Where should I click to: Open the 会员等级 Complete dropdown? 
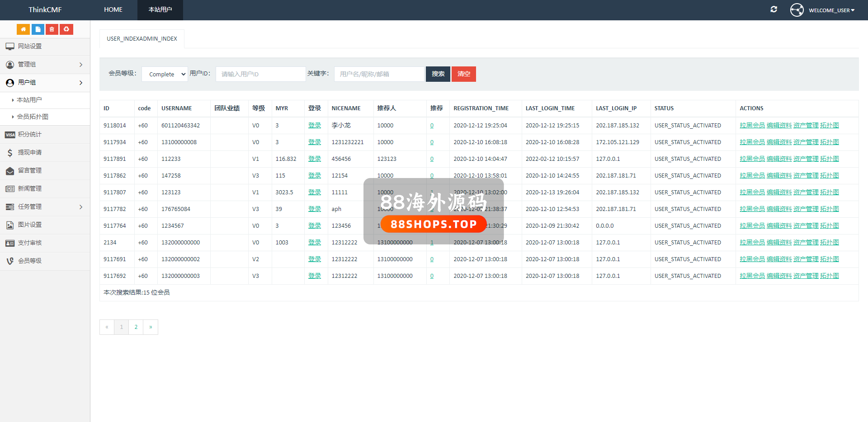(x=165, y=74)
